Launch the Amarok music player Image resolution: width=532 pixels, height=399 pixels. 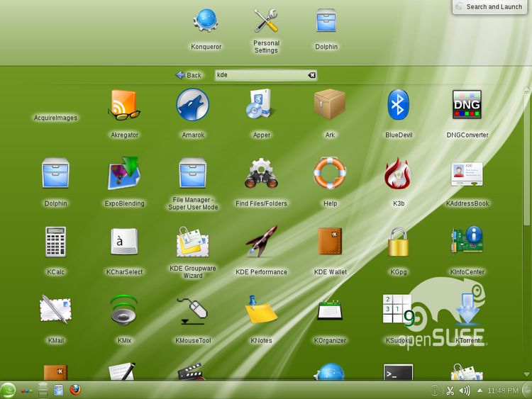point(192,106)
